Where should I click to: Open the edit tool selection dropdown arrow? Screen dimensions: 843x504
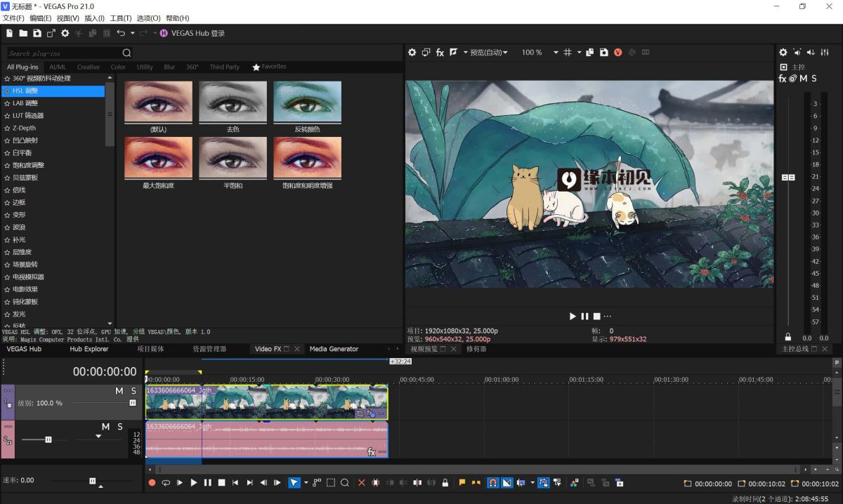point(306,483)
